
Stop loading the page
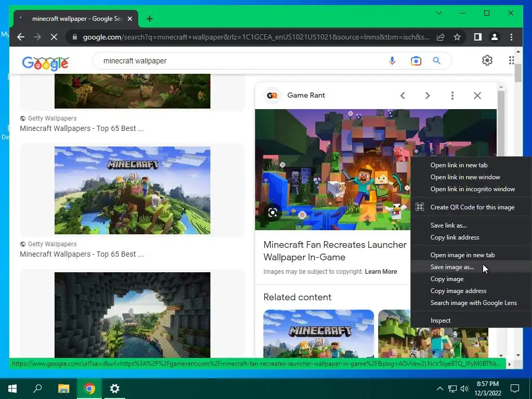coord(54,37)
